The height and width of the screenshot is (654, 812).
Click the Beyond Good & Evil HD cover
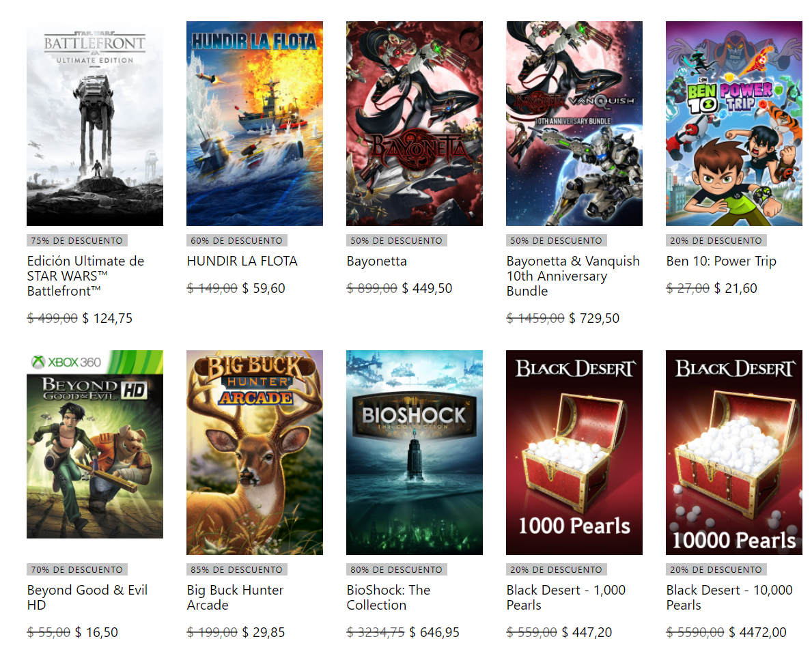pyautogui.click(x=95, y=444)
